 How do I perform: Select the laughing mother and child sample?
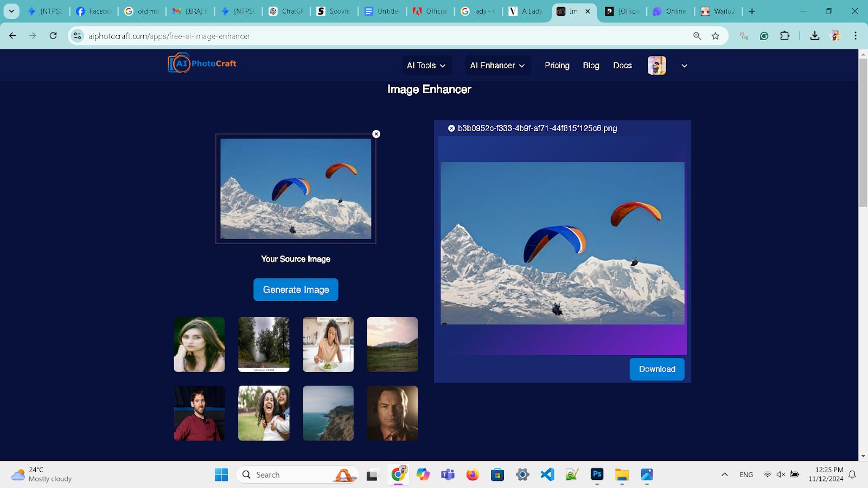pos(264,413)
